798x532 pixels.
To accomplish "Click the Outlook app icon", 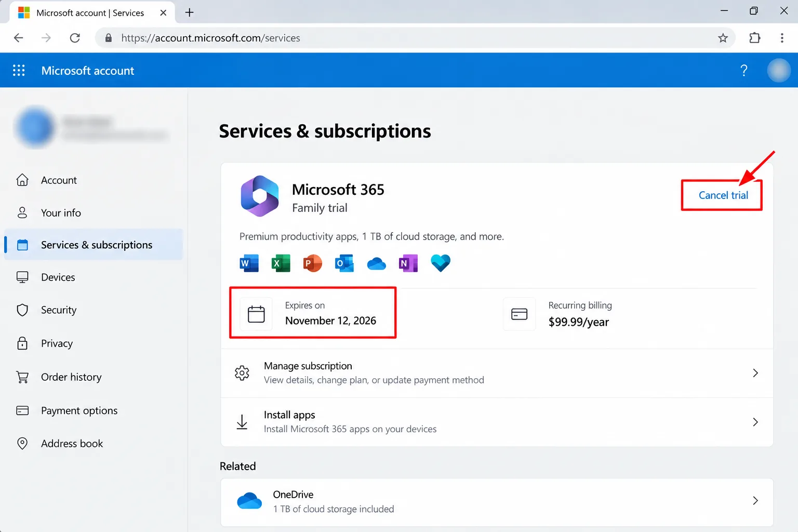I will (x=344, y=263).
